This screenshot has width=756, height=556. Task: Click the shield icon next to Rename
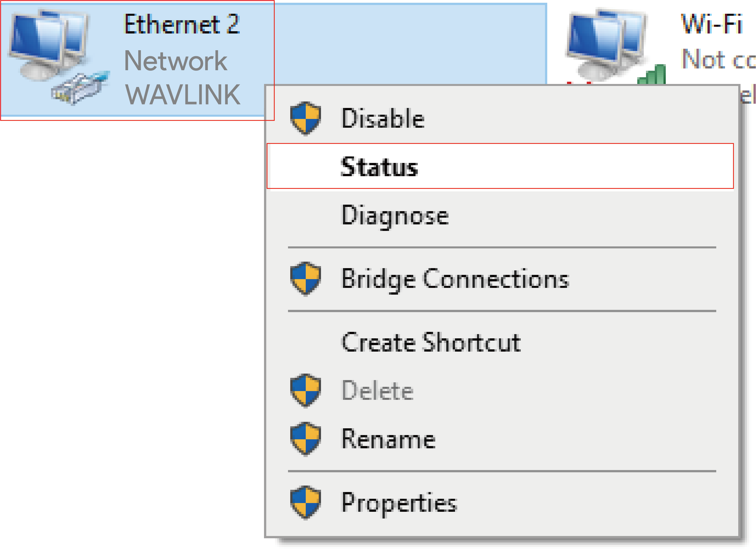[305, 439]
